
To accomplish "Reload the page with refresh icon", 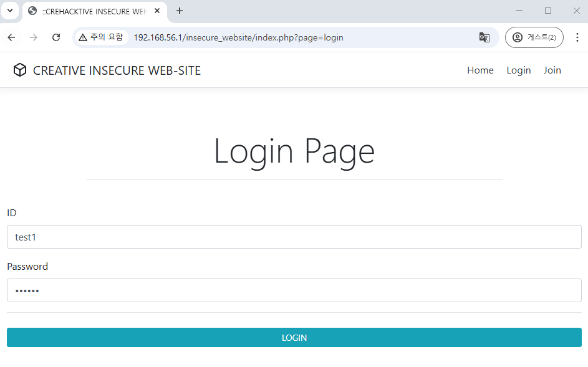I will point(56,37).
